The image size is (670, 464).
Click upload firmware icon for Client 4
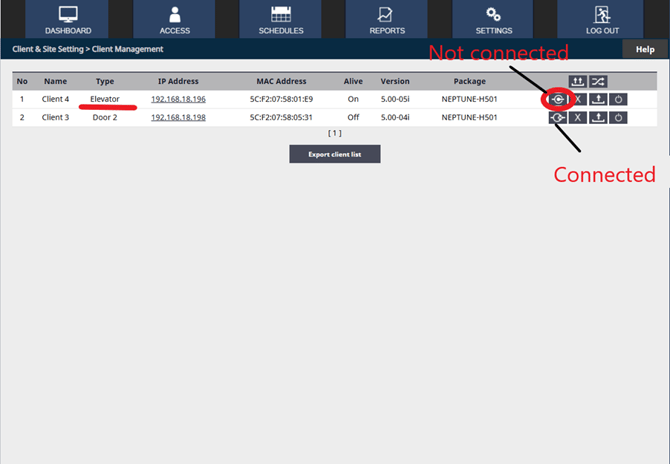(x=598, y=100)
